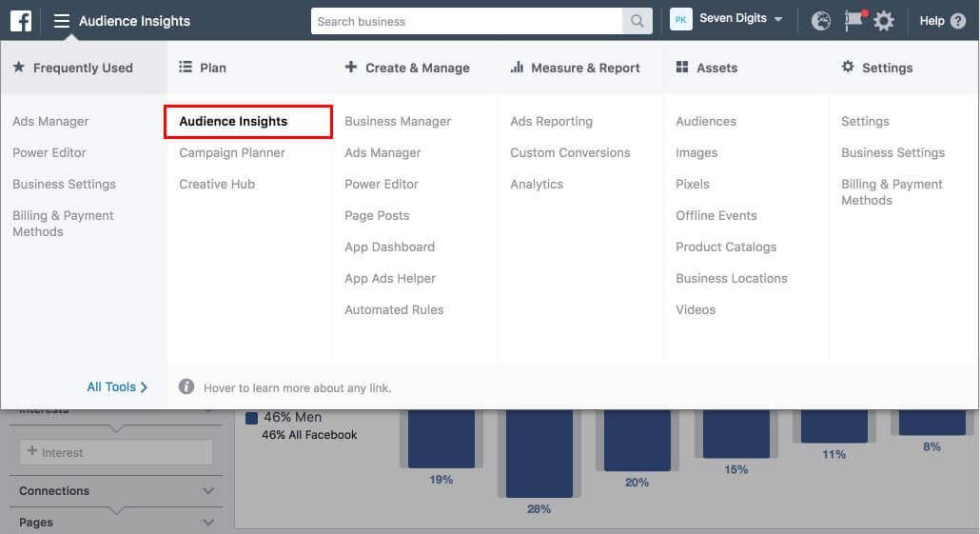Click the PK account avatar icon

[x=680, y=19]
